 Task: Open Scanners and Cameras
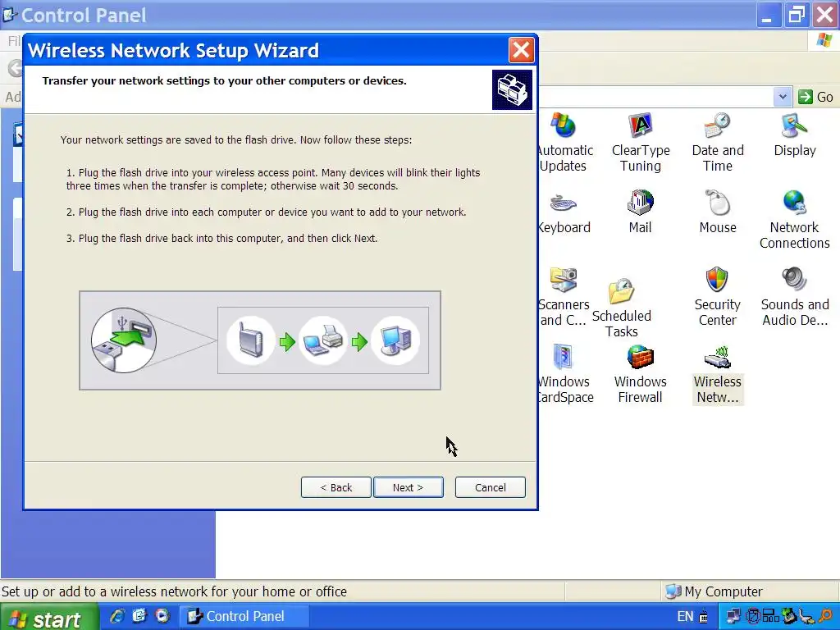(x=564, y=297)
